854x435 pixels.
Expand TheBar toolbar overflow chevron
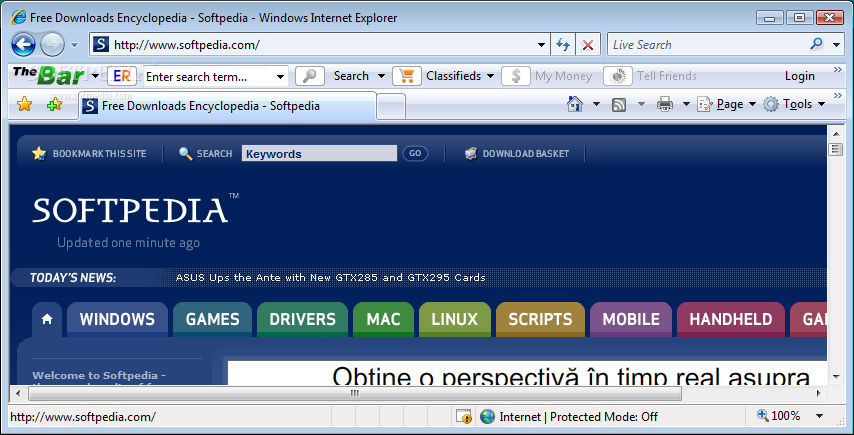pyautogui.click(x=838, y=69)
